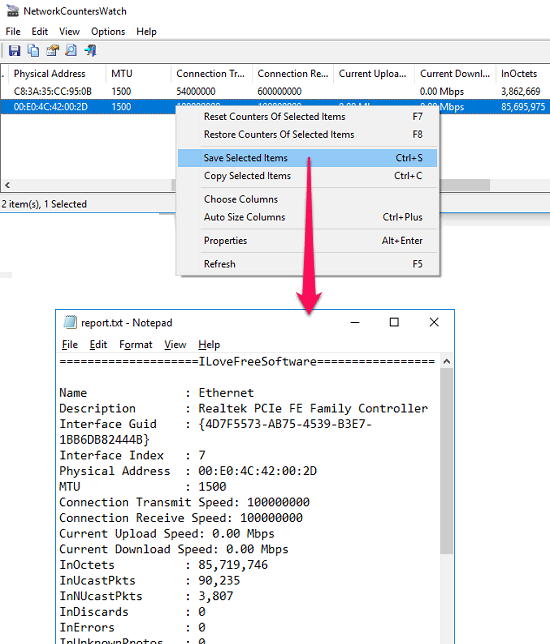Open Notepad's Help menu
The width and height of the screenshot is (550, 644).
[209, 345]
